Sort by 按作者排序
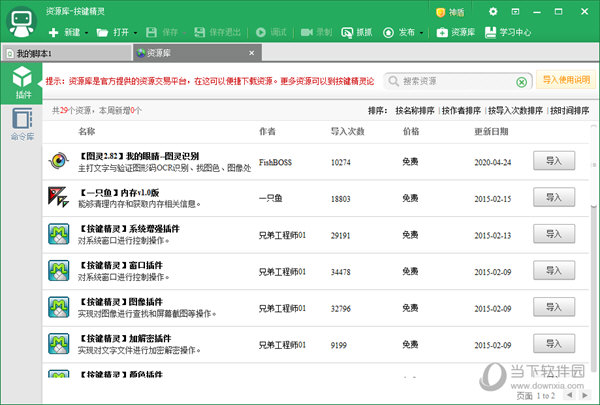600x405 pixels. pos(461,111)
